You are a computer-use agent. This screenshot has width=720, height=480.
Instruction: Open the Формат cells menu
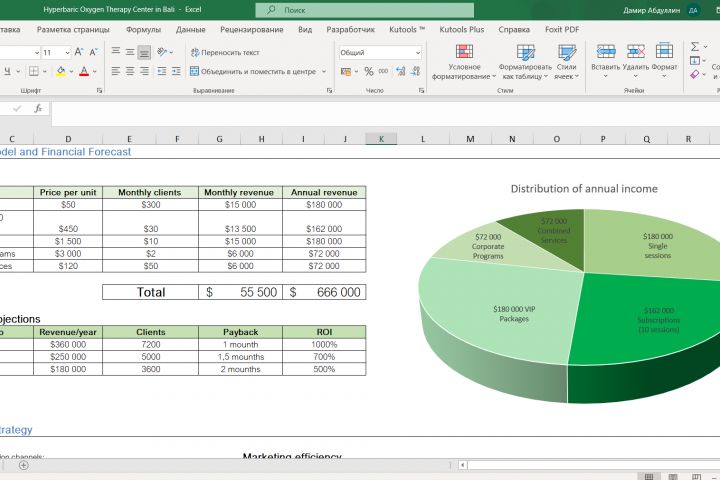664,61
